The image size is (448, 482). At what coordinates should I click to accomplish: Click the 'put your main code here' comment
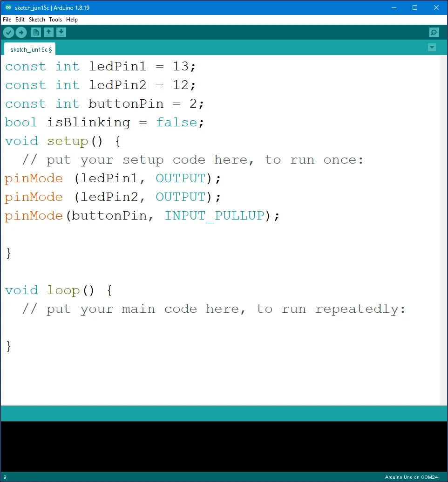(214, 309)
